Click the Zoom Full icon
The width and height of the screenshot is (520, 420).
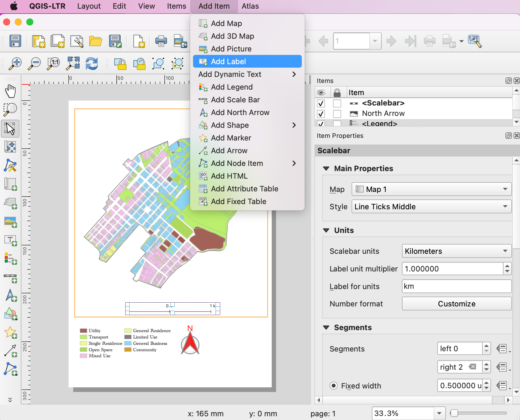tap(73, 63)
